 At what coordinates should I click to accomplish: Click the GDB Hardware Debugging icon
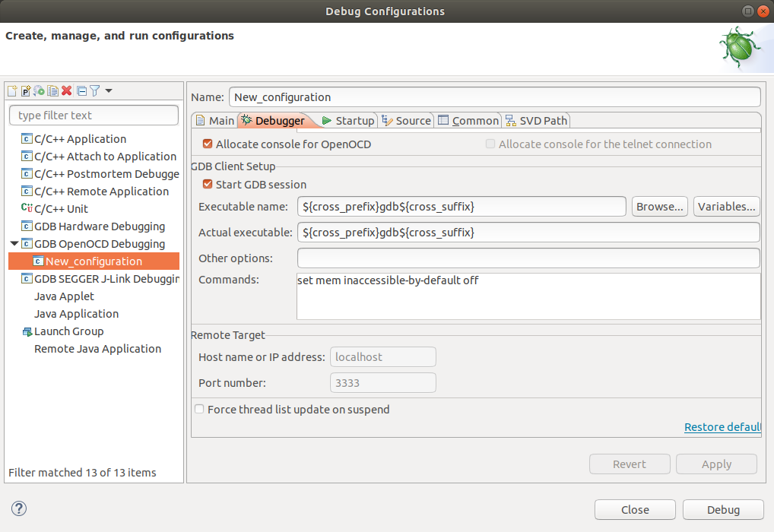(x=27, y=226)
